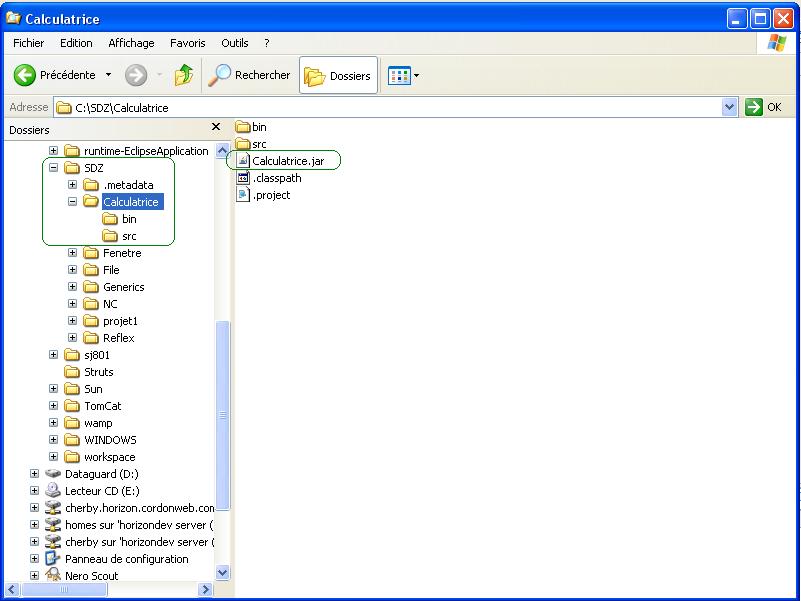The height and width of the screenshot is (601, 801).
Task: Open the ? help menu
Action: point(267,43)
